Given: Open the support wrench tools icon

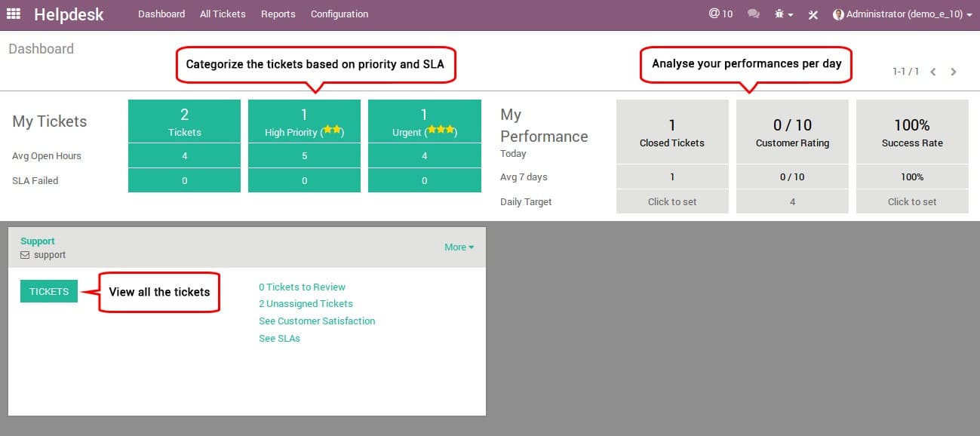Looking at the screenshot, I should tap(813, 14).
